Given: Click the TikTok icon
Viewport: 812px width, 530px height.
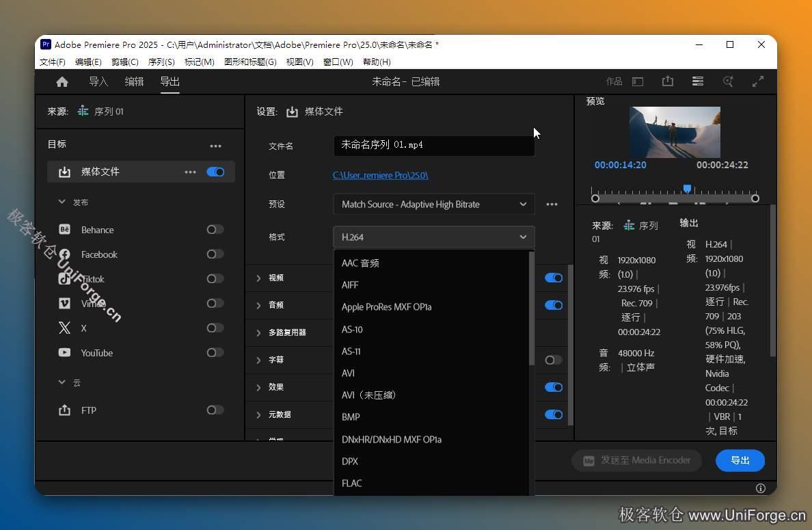Looking at the screenshot, I should tap(64, 279).
